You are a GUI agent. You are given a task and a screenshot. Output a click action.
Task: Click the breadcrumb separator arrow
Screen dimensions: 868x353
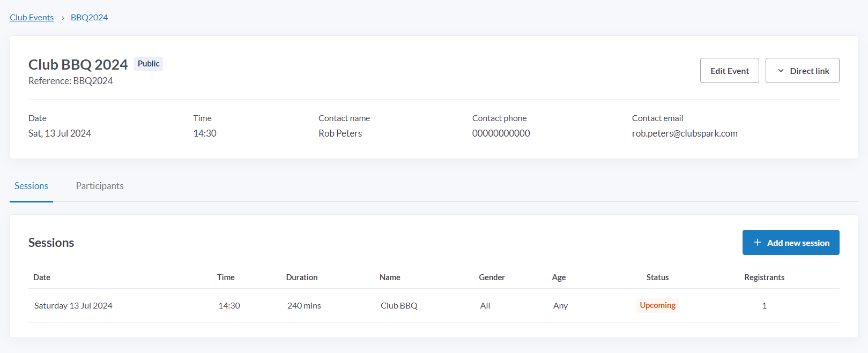tap(63, 18)
